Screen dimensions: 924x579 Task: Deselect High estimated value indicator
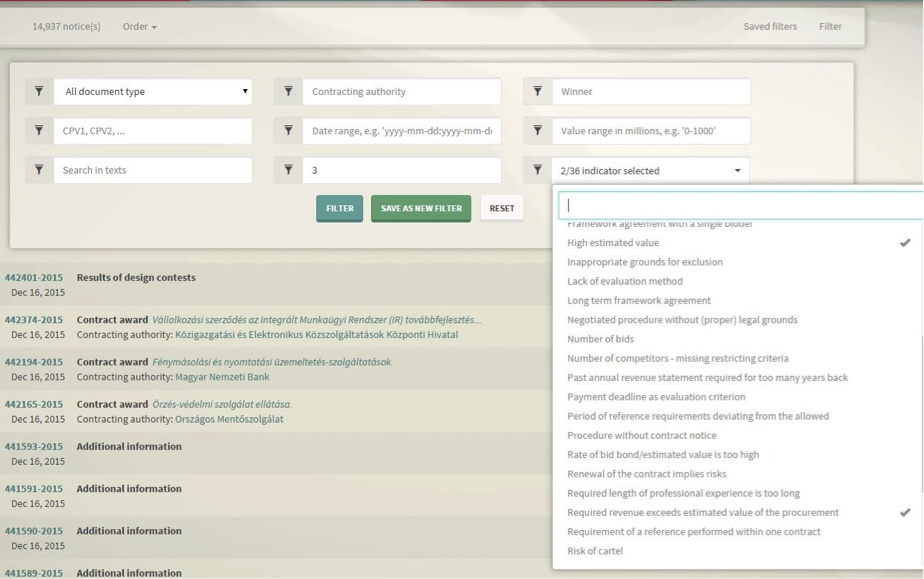pos(738,243)
